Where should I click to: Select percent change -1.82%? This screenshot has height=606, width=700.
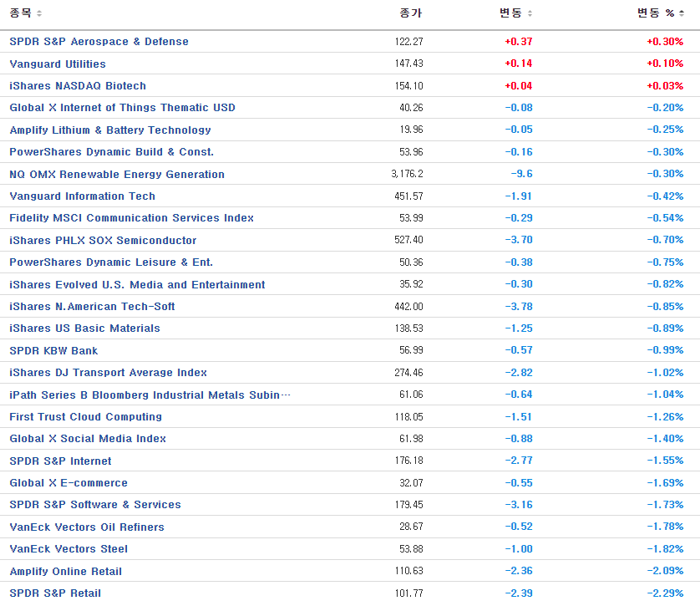click(x=665, y=549)
